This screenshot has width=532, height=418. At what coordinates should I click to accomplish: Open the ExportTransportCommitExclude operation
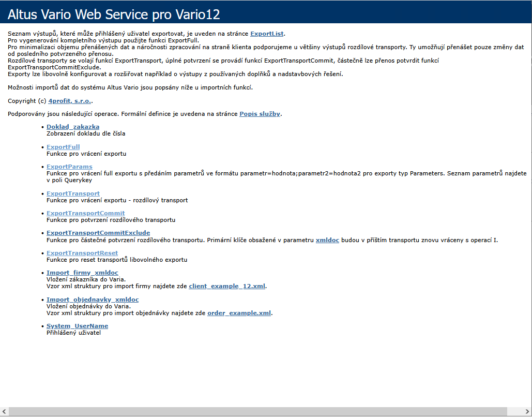pos(98,233)
